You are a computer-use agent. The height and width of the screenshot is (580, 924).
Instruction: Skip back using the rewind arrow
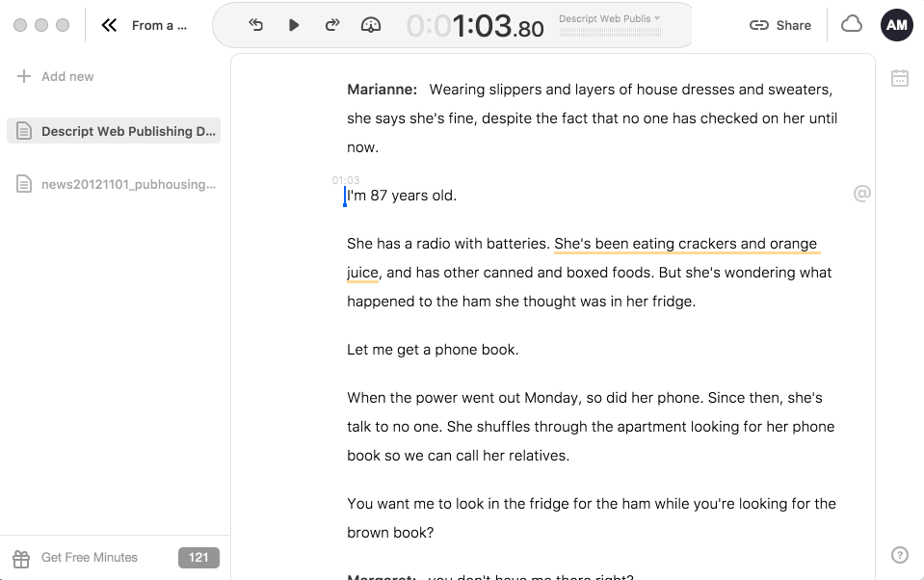[x=255, y=25]
